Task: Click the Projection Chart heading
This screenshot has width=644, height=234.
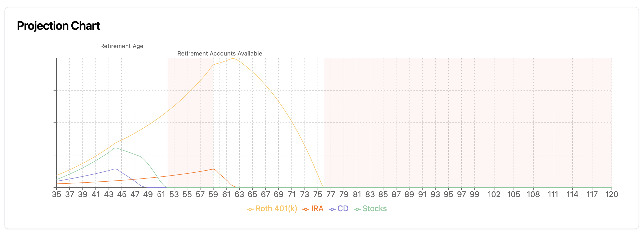Action: point(59,26)
